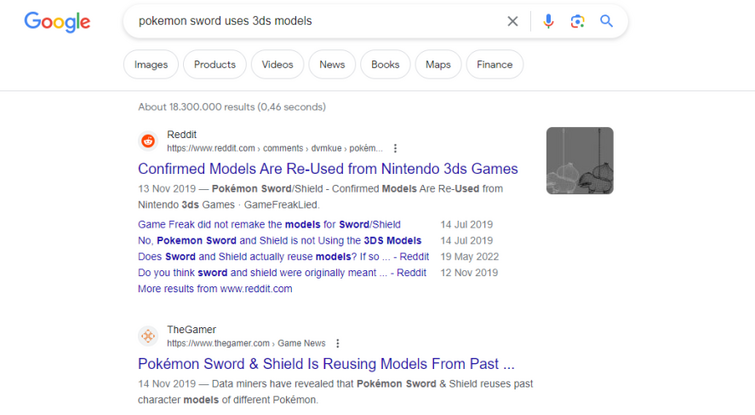Open three-dot menu for Reddit result
Image resolution: width=755 pixels, height=415 pixels.
[x=395, y=148]
